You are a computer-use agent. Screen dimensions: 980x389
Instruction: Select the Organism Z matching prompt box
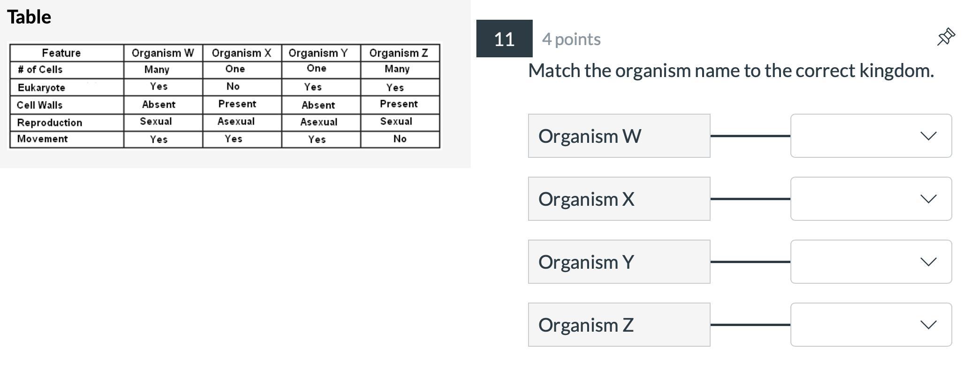pos(619,325)
